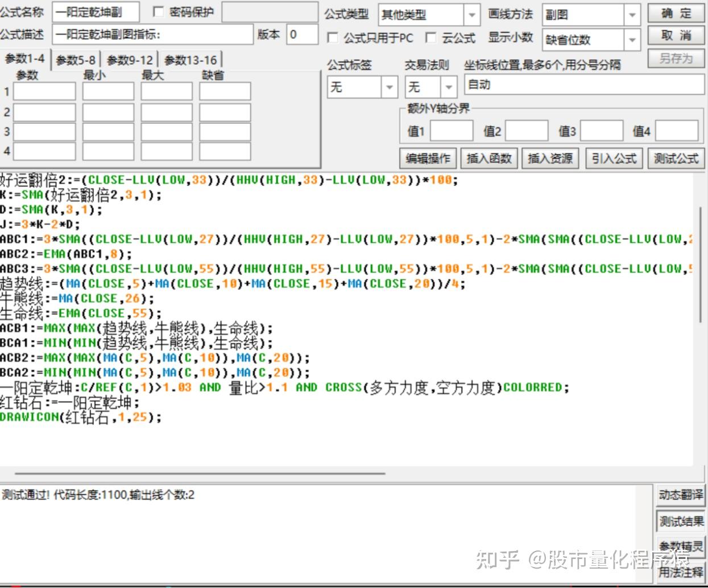Click the 版本 input field
The height and width of the screenshot is (588, 708).
[302, 34]
